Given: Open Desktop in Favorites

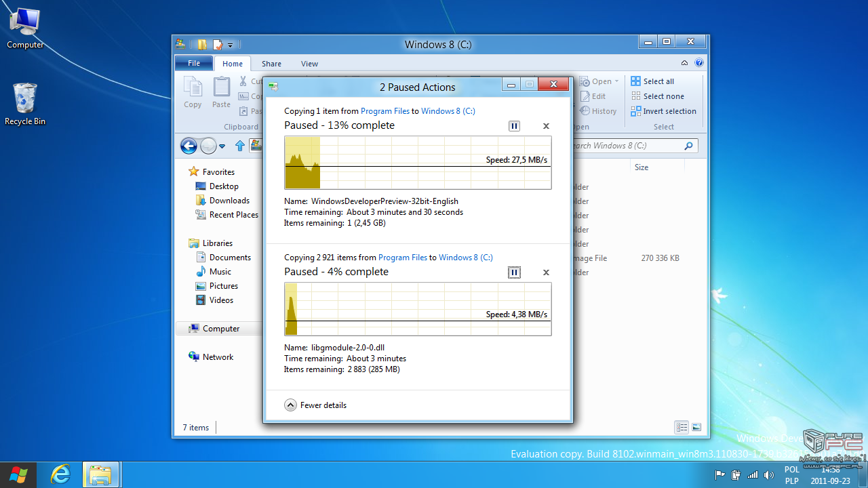Looking at the screenshot, I should [x=217, y=186].
